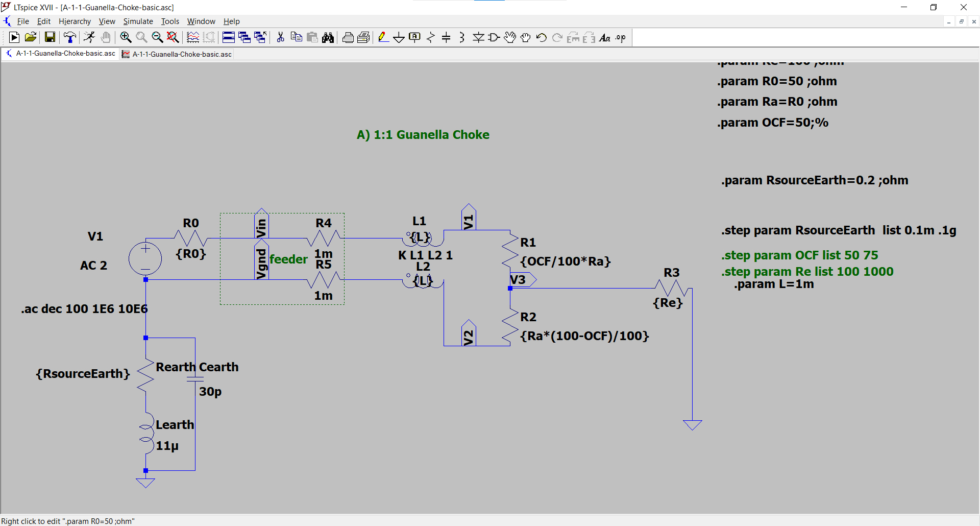This screenshot has height=526, width=980.
Task: Place a Ground symbol tool
Action: [x=399, y=37]
